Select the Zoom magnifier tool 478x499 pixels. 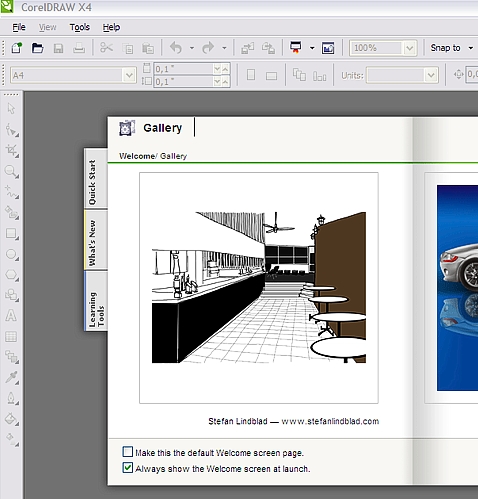pyautogui.click(x=12, y=171)
